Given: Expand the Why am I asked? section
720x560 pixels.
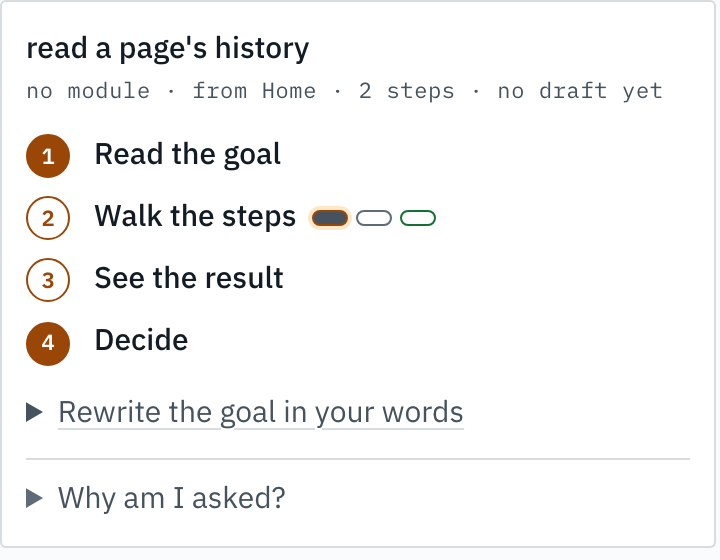Looking at the screenshot, I should [171, 498].
